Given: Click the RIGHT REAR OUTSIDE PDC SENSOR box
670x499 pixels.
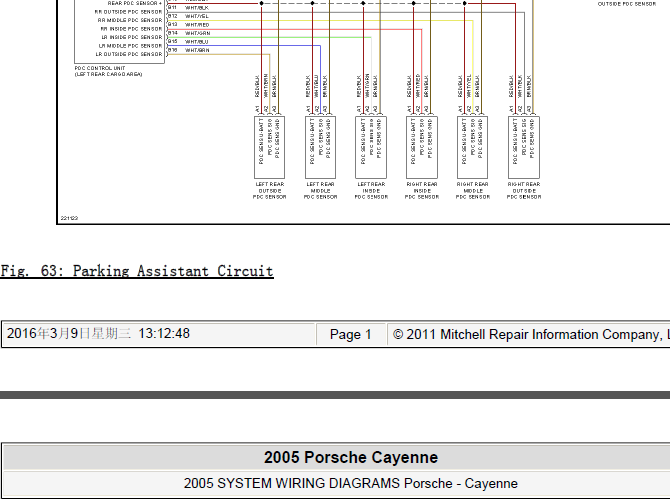Looking at the screenshot, I should (x=524, y=147).
